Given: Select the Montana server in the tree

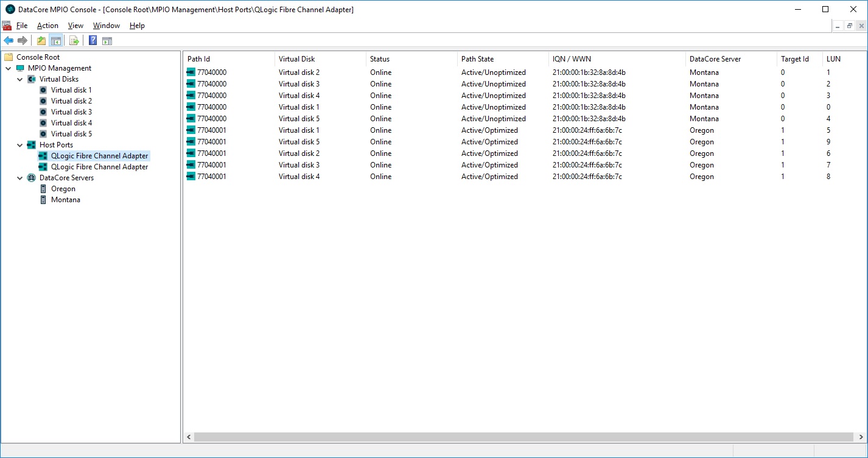Looking at the screenshot, I should [65, 200].
